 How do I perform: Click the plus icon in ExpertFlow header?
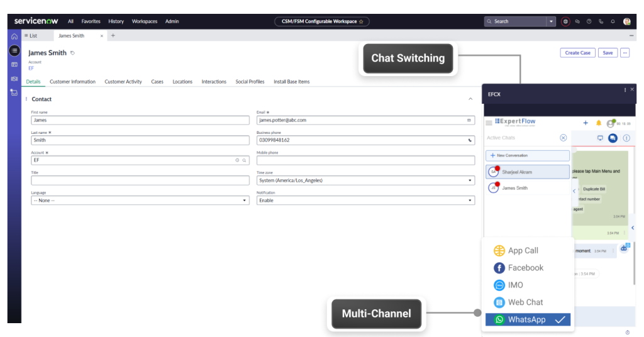click(x=586, y=123)
